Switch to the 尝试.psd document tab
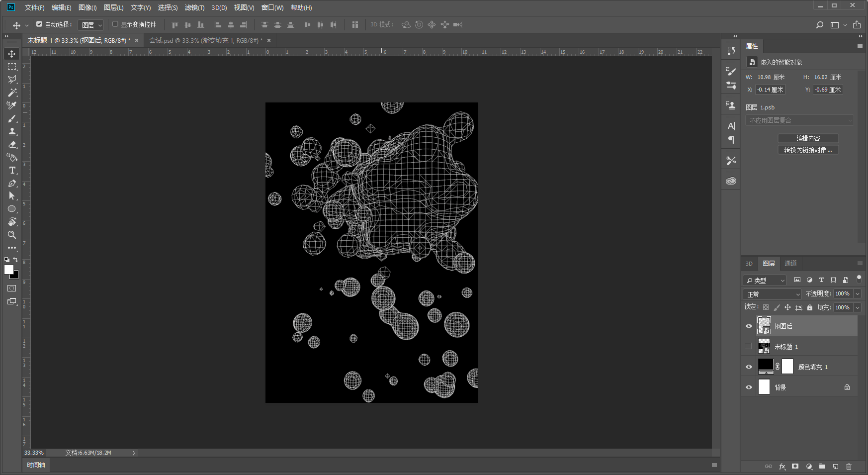 205,40
